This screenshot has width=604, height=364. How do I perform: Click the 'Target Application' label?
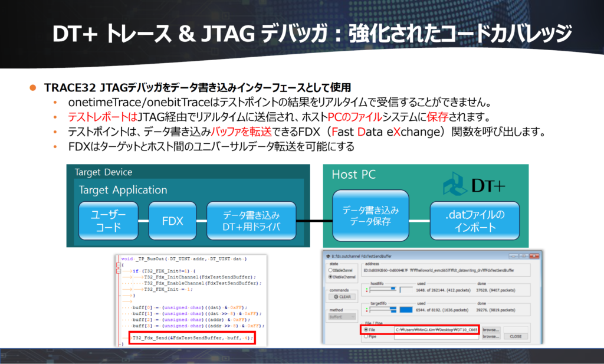123,190
